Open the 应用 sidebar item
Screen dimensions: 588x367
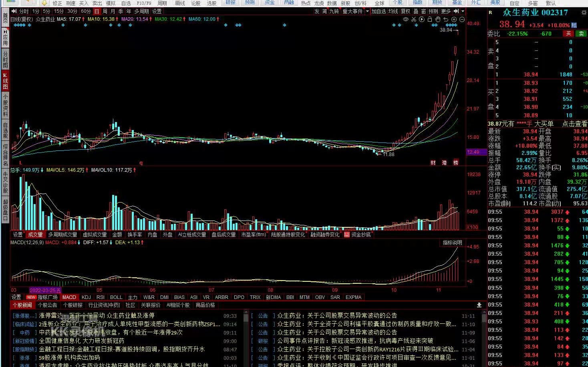[x=5, y=37]
